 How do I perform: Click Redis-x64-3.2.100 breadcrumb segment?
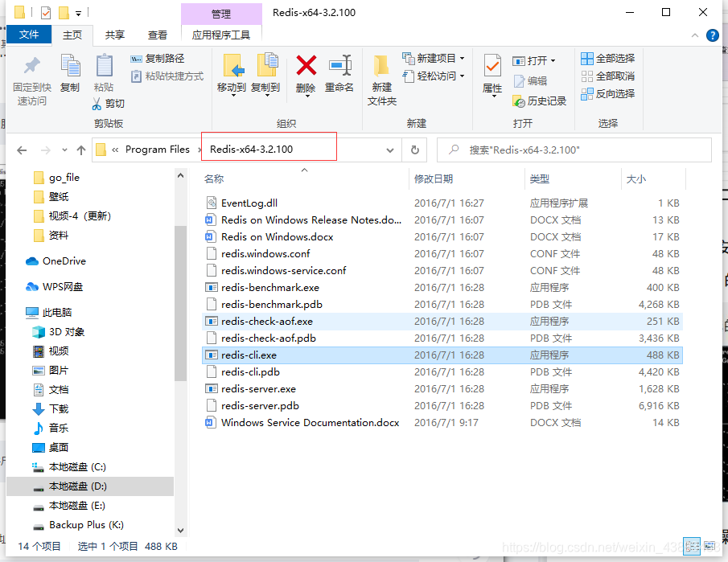[251, 150]
